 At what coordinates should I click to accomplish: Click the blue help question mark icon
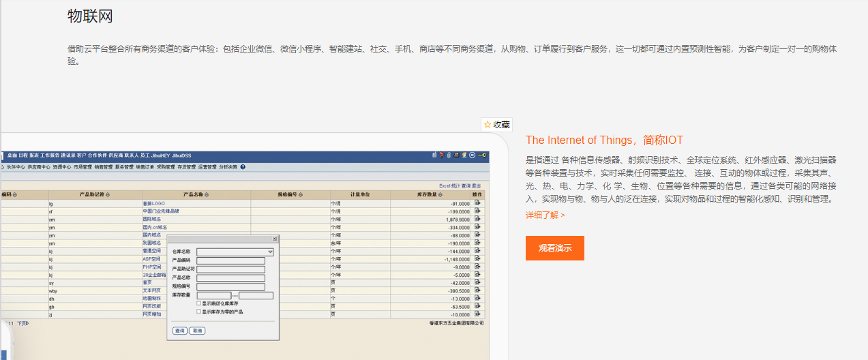(x=243, y=167)
